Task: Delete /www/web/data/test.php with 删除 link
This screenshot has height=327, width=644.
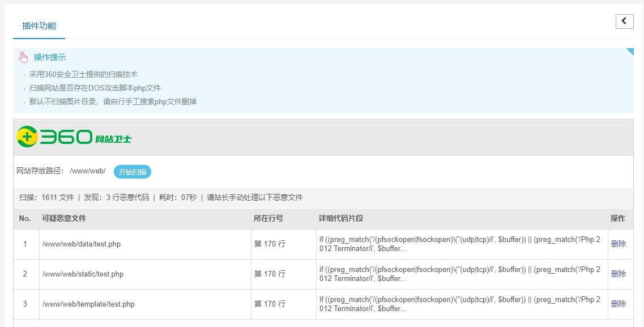Action: [x=619, y=244]
